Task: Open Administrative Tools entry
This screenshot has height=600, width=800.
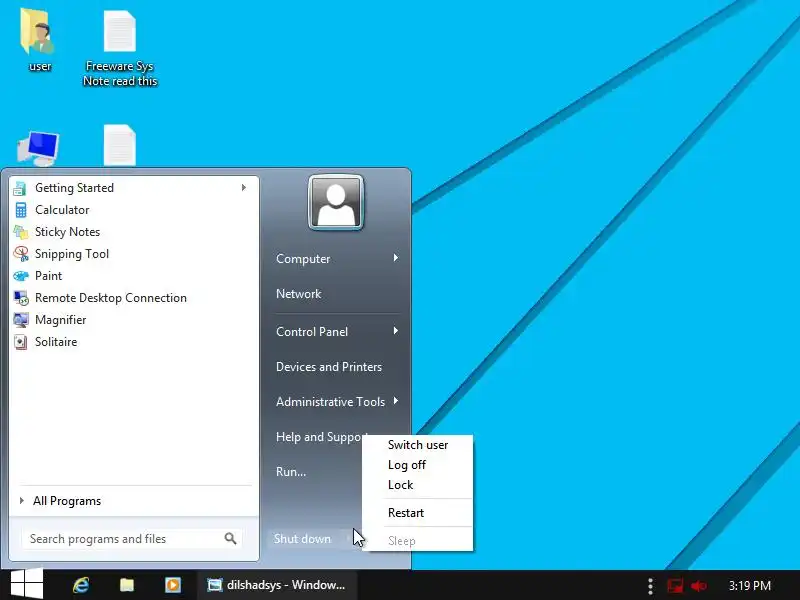Action: (330, 402)
